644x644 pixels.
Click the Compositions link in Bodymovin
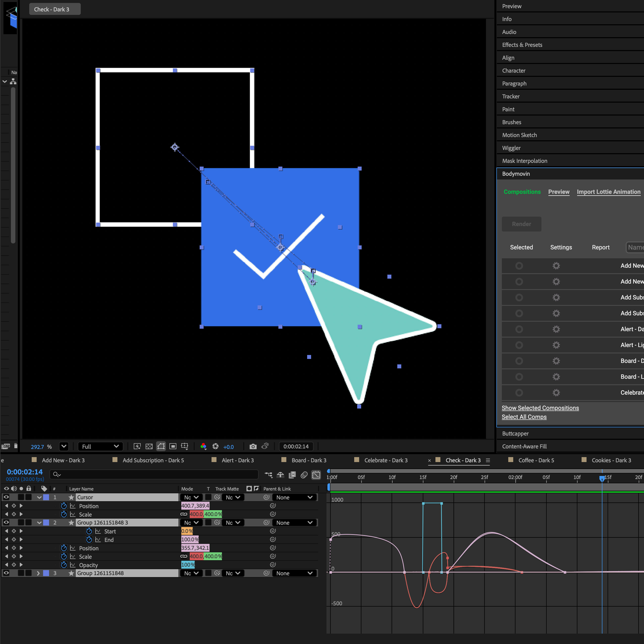pyautogui.click(x=522, y=192)
